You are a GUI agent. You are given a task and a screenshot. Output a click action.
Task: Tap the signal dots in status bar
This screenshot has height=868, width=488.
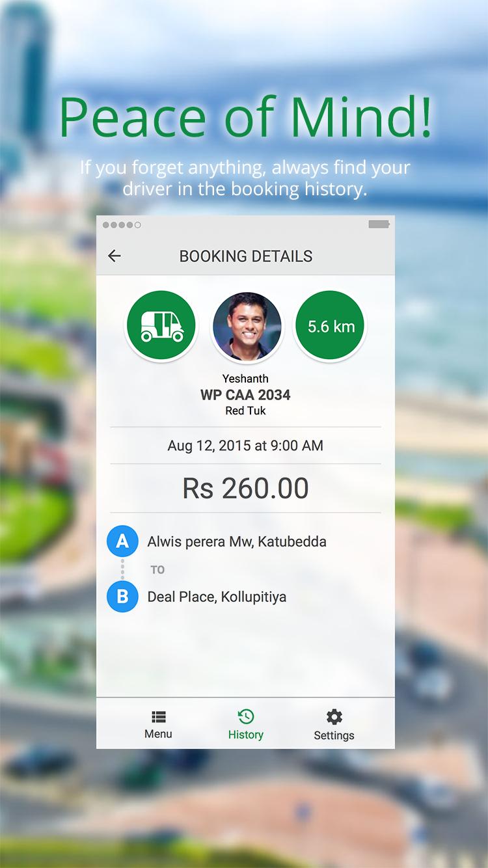(x=122, y=225)
